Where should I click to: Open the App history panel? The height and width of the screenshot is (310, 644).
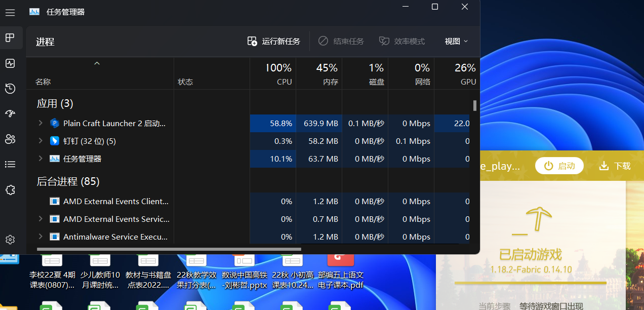[10, 89]
